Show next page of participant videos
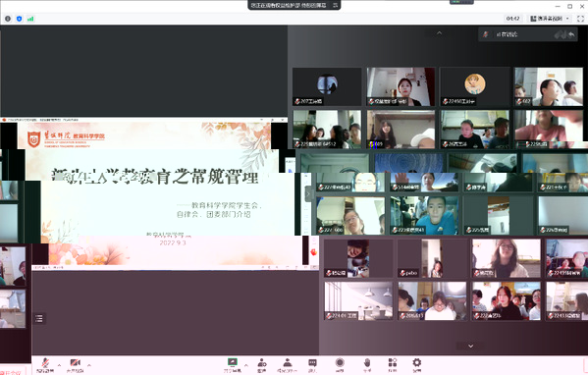The width and height of the screenshot is (588, 375). pos(470,346)
